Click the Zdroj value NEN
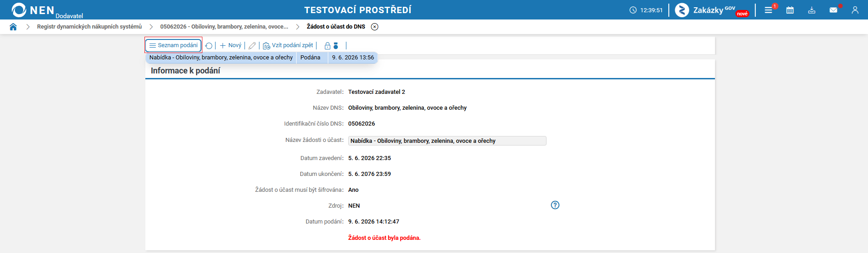 (354, 206)
